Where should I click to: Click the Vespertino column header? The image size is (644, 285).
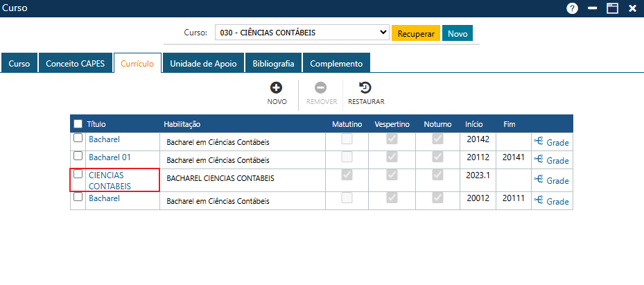(392, 124)
